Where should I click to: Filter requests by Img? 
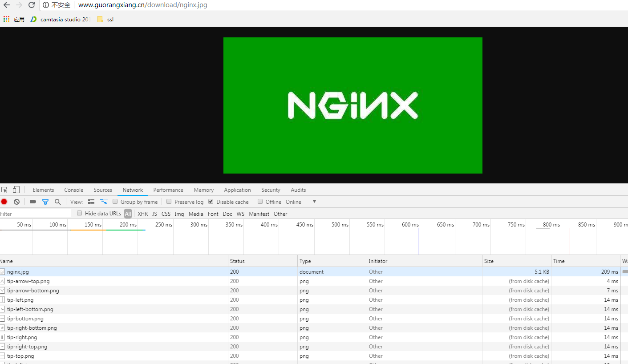point(179,214)
